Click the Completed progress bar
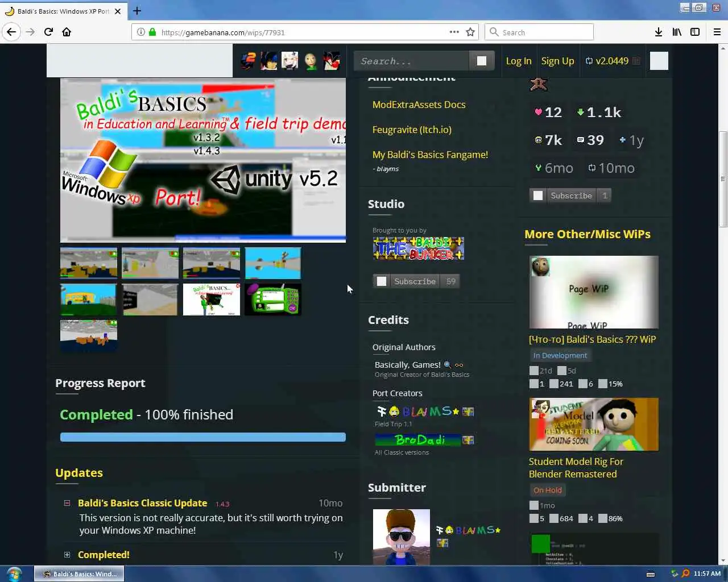The width and height of the screenshot is (728, 582). click(x=203, y=437)
